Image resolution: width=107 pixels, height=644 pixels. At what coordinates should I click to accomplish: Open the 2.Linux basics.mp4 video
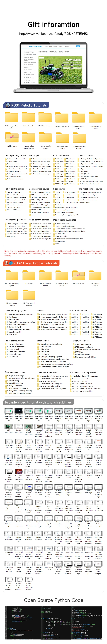pyautogui.click(x=39, y=457)
